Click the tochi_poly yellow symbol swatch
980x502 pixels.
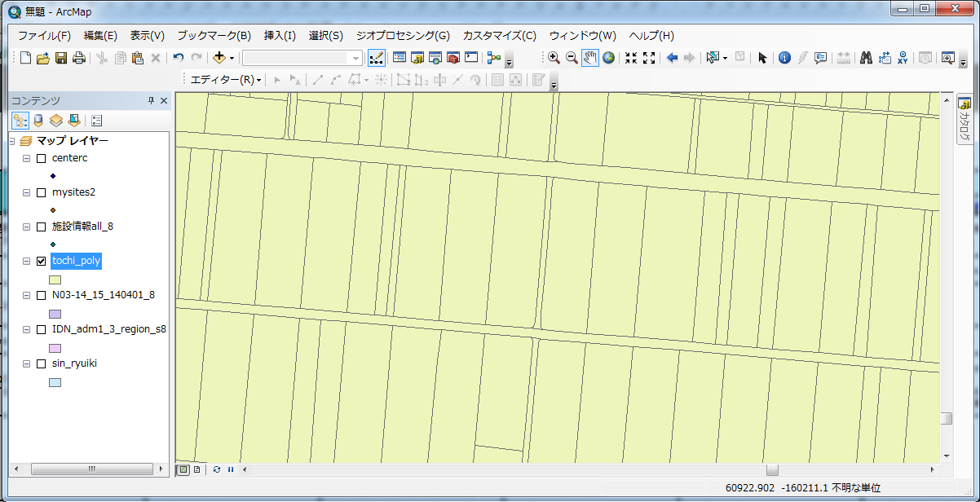tap(55, 280)
